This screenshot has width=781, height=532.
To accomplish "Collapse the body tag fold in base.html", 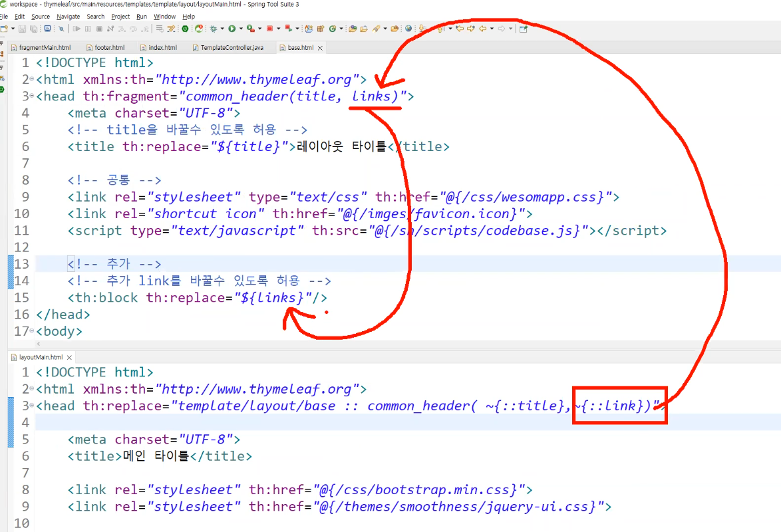I will click(x=32, y=331).
